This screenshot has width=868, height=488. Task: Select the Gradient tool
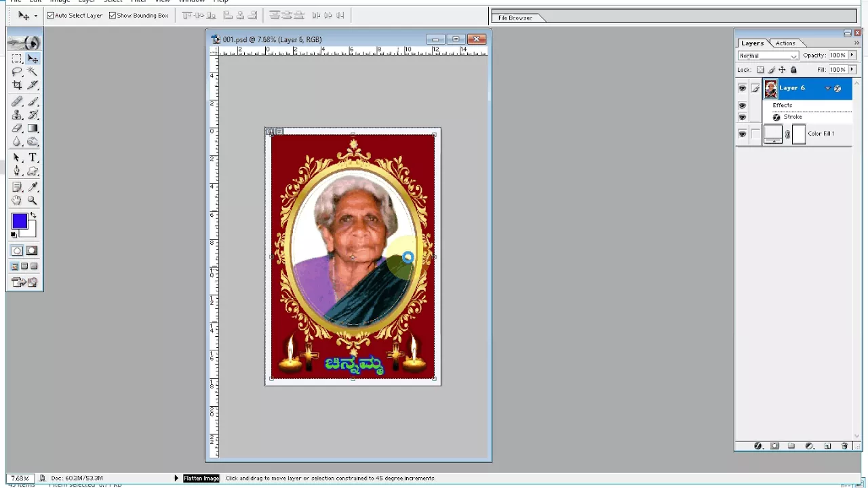pos(33,128)
